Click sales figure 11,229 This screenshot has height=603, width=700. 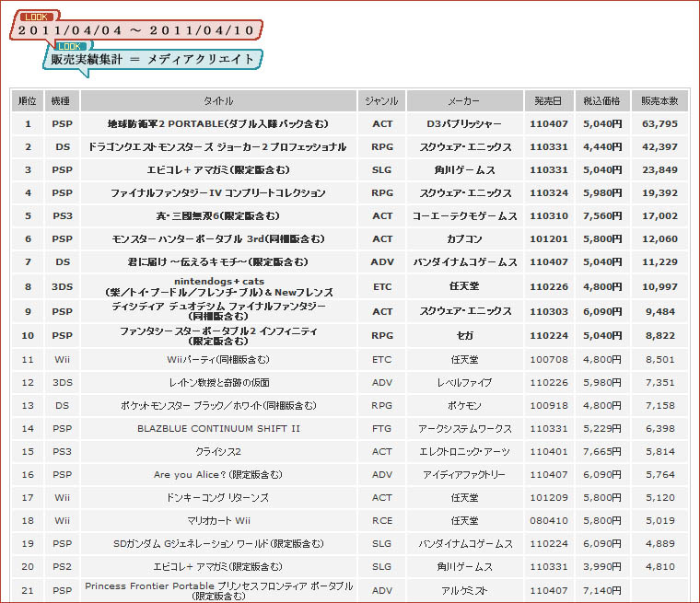pos(659,262)
